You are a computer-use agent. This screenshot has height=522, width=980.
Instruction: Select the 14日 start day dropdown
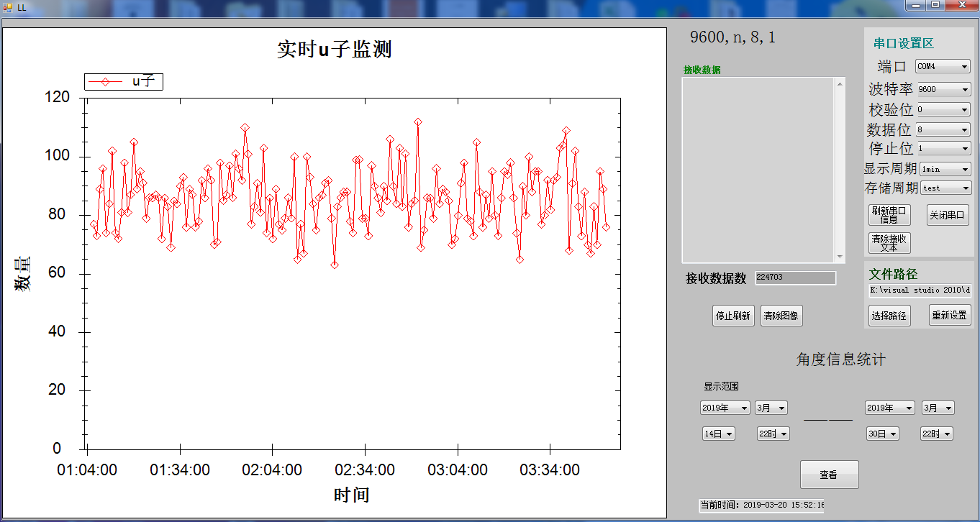(x=719, y=434)
